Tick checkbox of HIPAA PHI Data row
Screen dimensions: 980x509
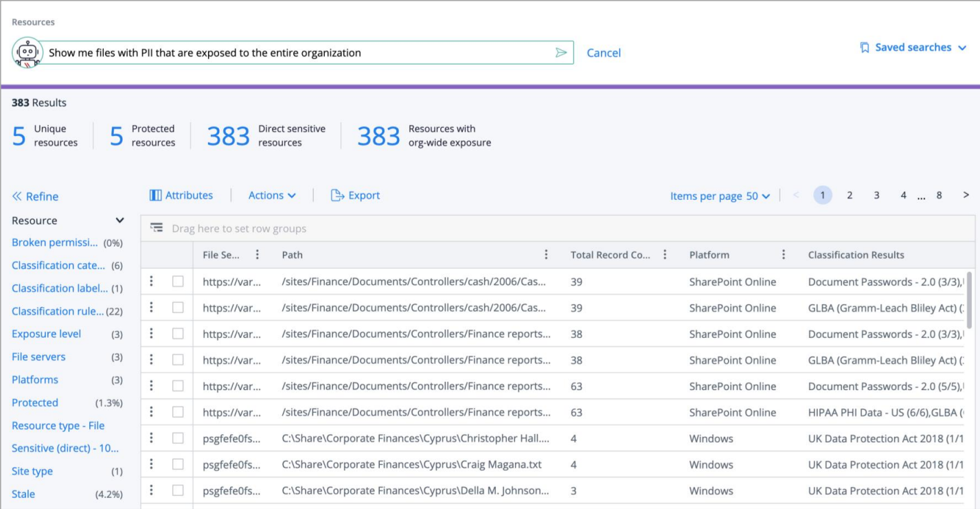pos(178,412)
